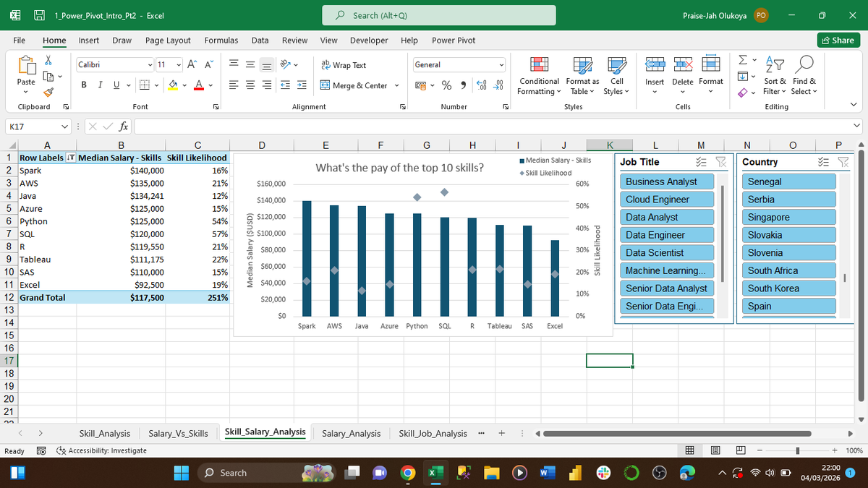The width and height of the screenshot is (868, 488).
Task: Toggle Align Right for the cell
Action: click(x=268, y=86)
